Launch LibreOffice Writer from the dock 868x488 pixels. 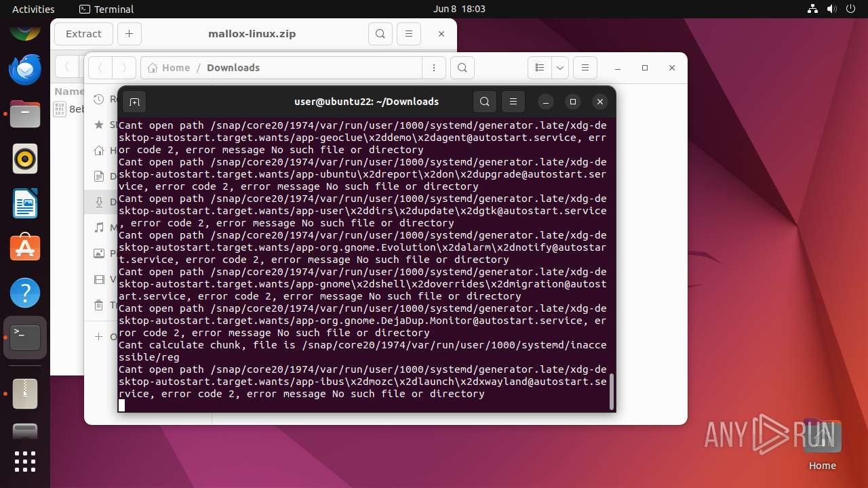[x=25, y=204]
